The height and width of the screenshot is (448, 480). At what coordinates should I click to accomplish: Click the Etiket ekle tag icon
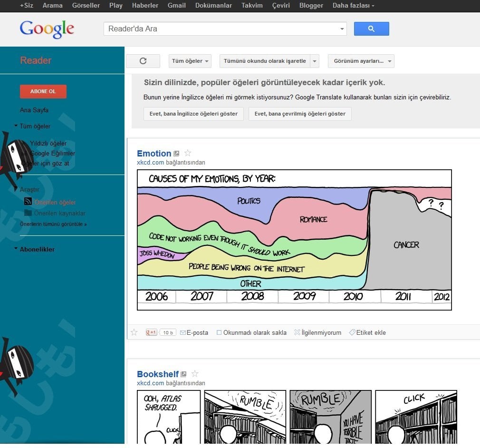352,332
